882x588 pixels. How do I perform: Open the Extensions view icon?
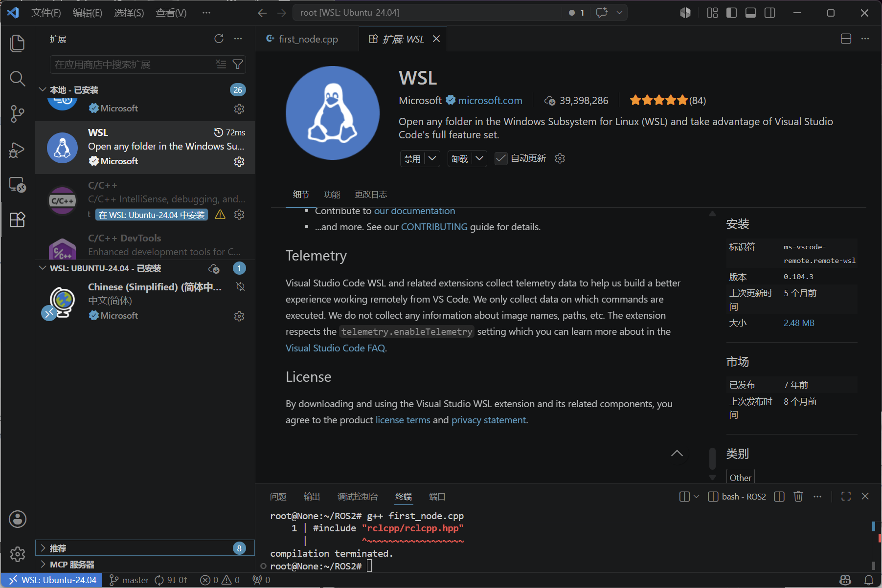17,219
